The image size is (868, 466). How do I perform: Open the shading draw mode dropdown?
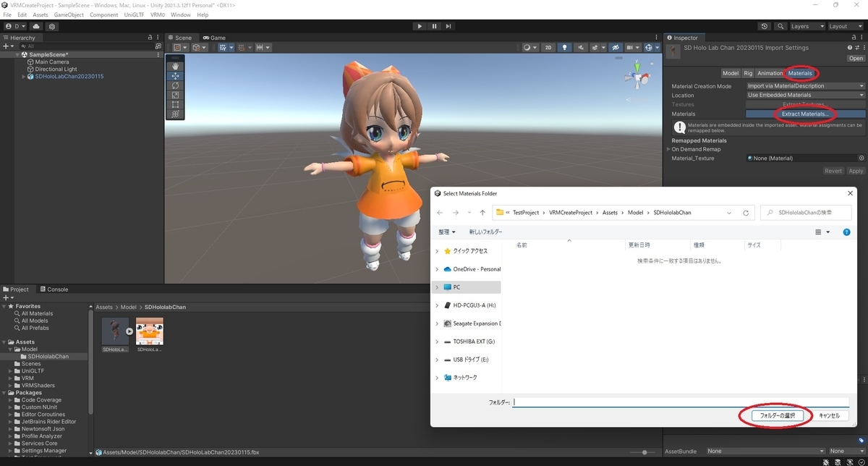[x=530, y=48]
